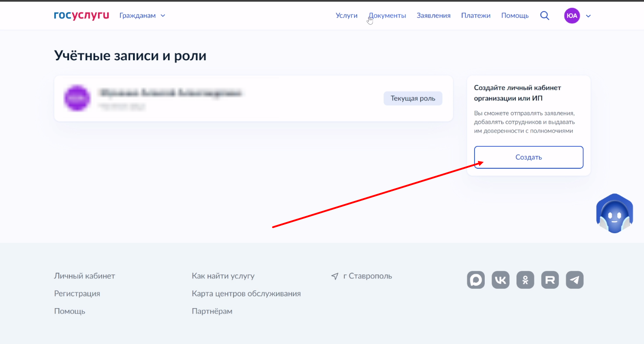
Task: Open Заявления in top navigation
Action: [x=434, y=16]
